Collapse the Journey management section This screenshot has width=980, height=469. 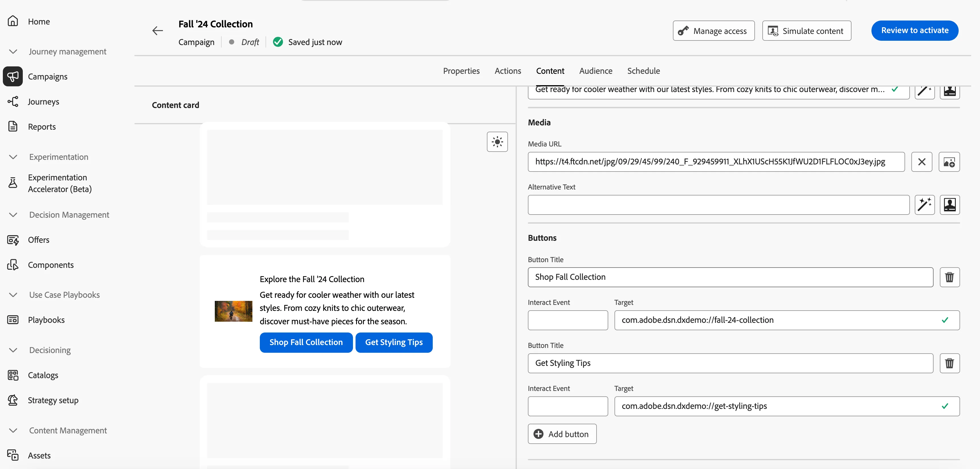coord(13,51)
